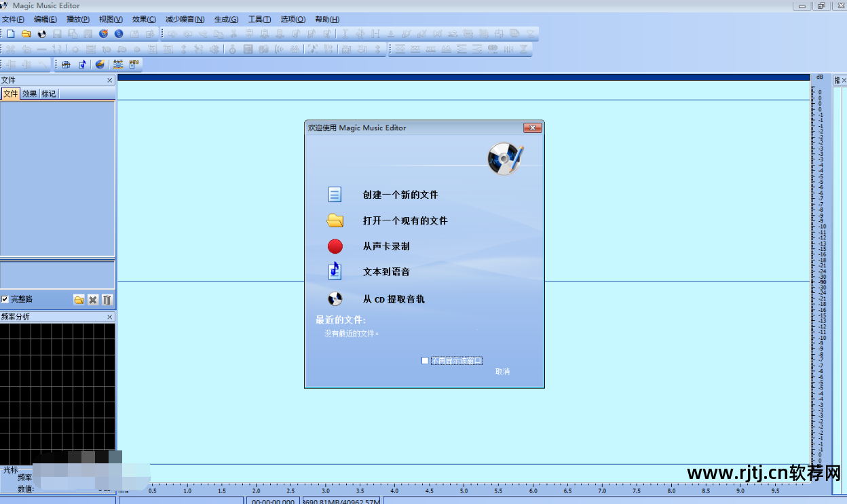Close the 文件 panel with its X
847x504 pixels.
point(110,80)
